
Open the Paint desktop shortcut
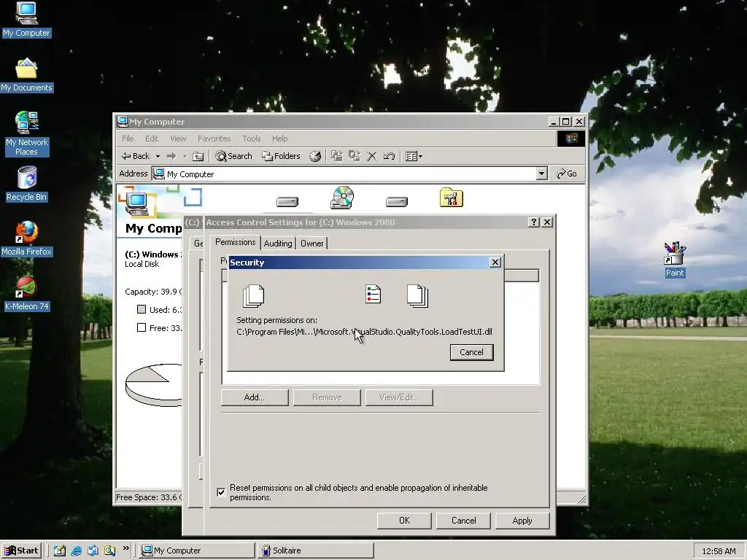[675, 260]
